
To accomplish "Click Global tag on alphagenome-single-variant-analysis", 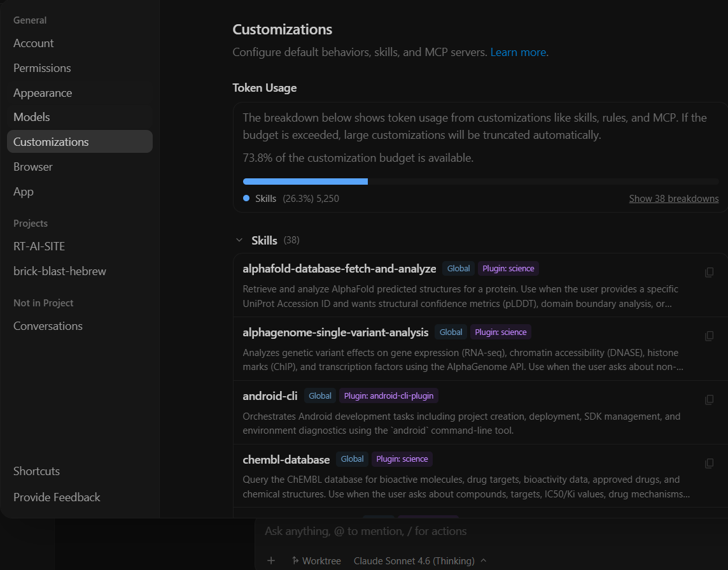I will [x=451, y=332].
